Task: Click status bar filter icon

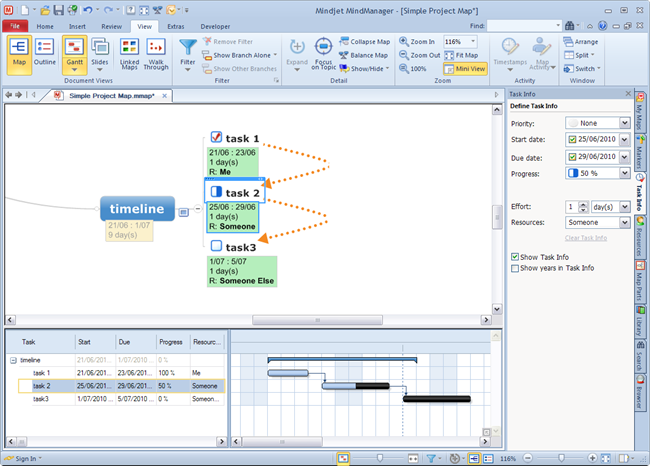Action: 431,458
